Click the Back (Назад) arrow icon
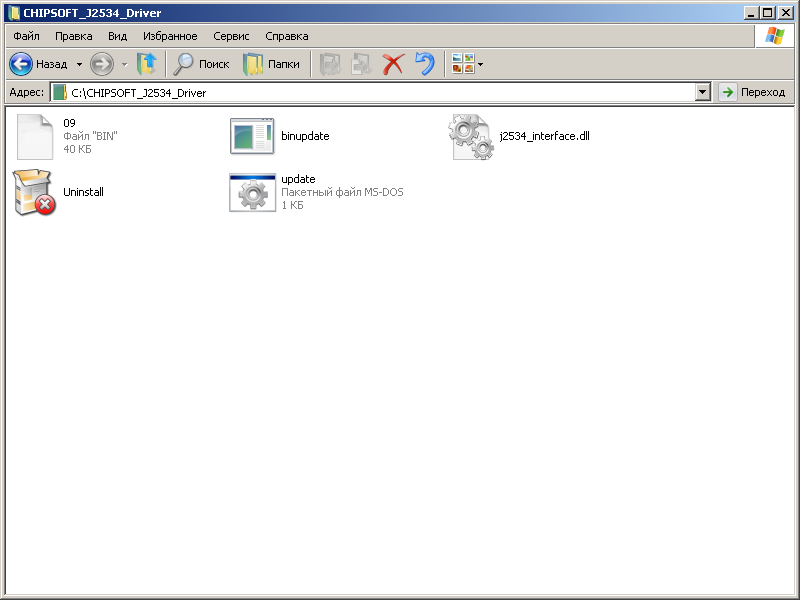800x600 pixels. point(22,64)
